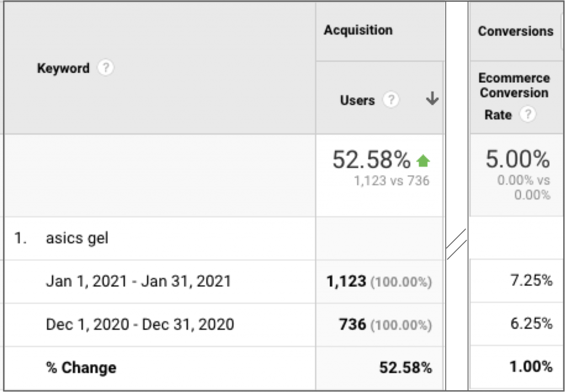Viewport: 565px width, 392px height.
Task: Click the Keyword column header
Action: [63, 68]
